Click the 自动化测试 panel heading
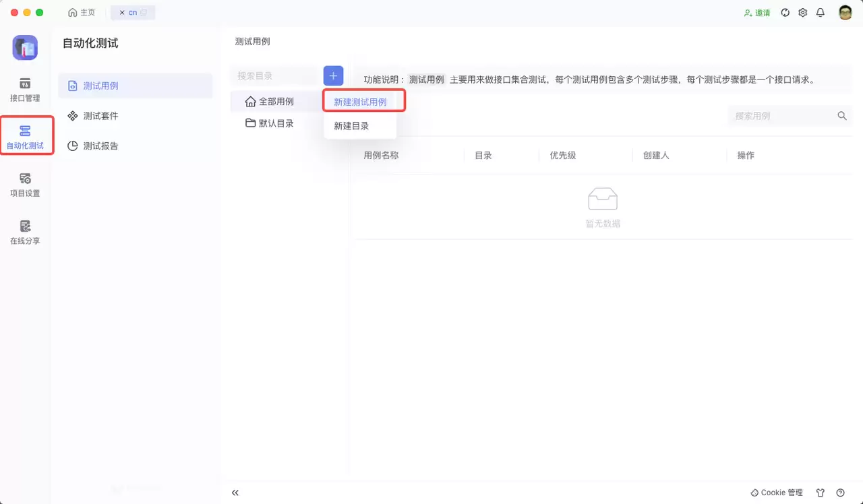863x504 pixels. [90, 43]
